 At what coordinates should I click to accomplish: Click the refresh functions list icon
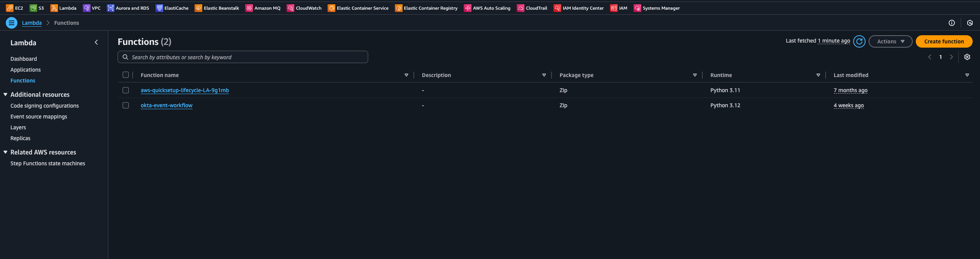point(859,41)
